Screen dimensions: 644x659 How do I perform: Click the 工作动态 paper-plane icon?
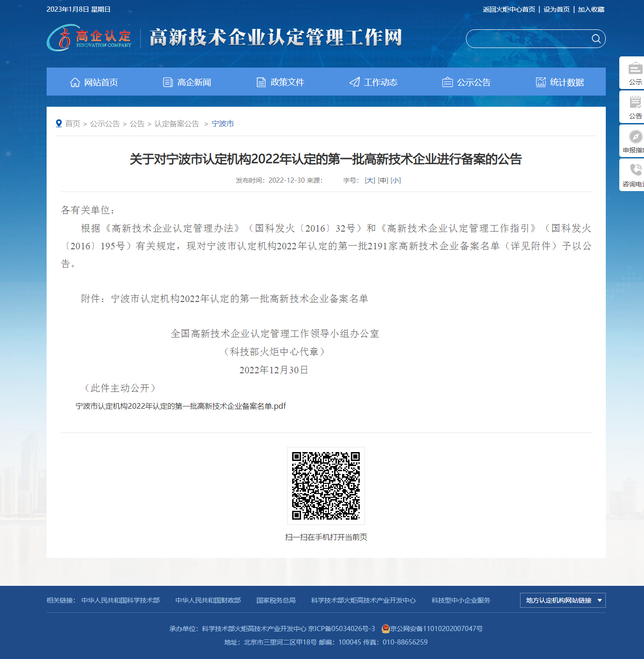[354, 82]
